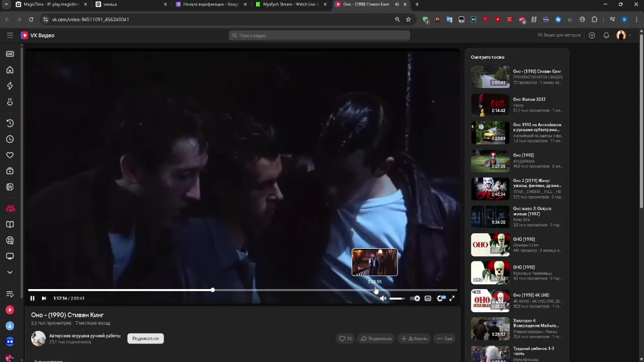Open the watch history sidebar icon

point(10,123)
